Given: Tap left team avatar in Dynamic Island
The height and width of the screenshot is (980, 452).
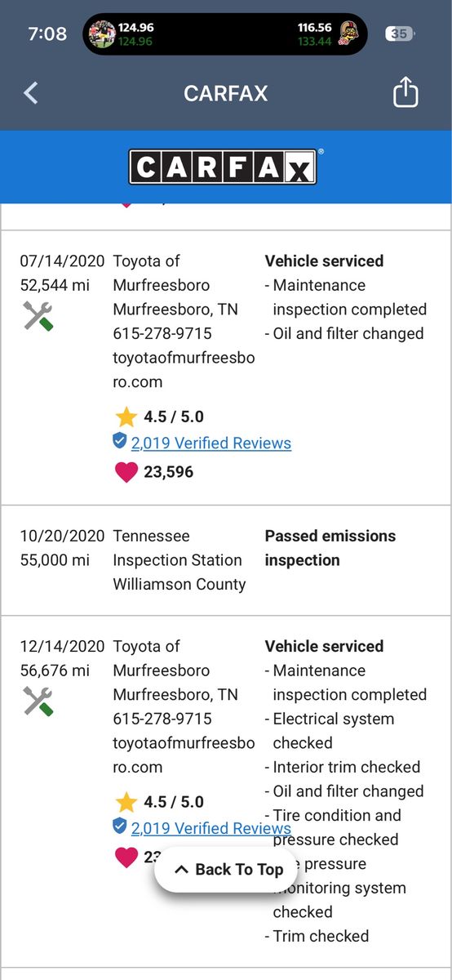Looking at the screenshot, I should (x=102, y=34).
